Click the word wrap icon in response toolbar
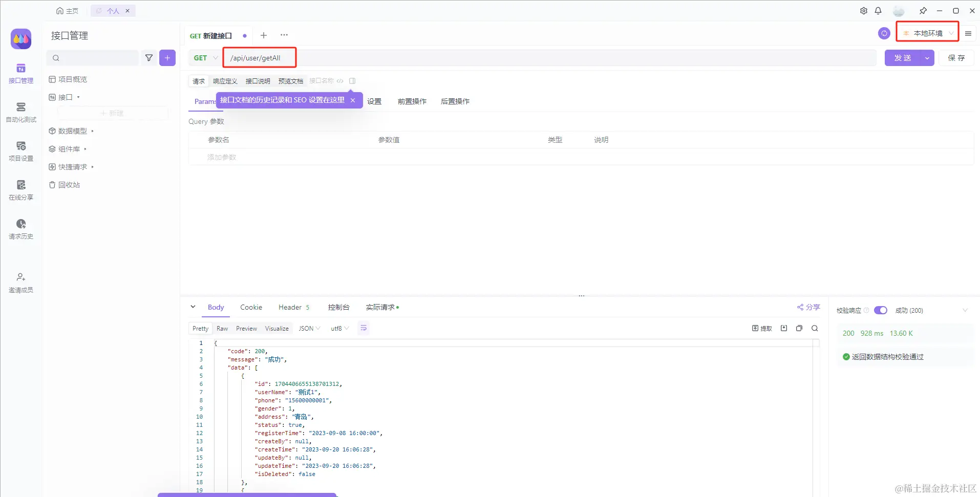The height and width of the screenshot is (497, 980). tap(364, 328)
